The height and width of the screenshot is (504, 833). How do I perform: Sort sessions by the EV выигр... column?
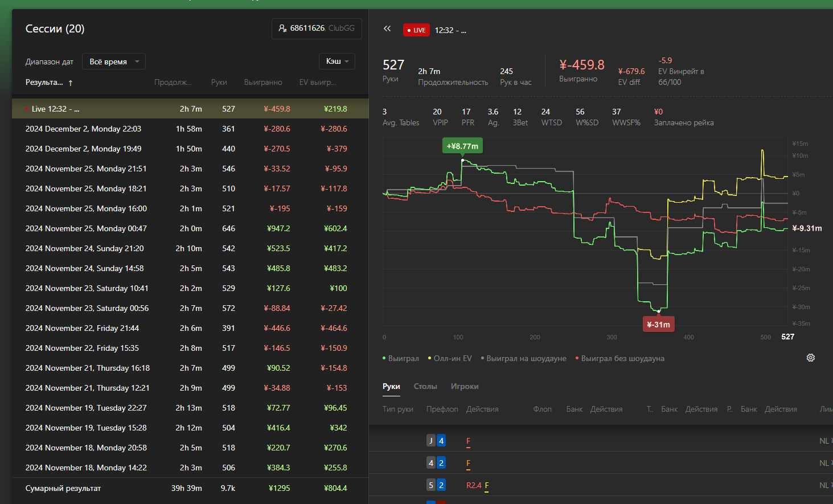[318, 83]
